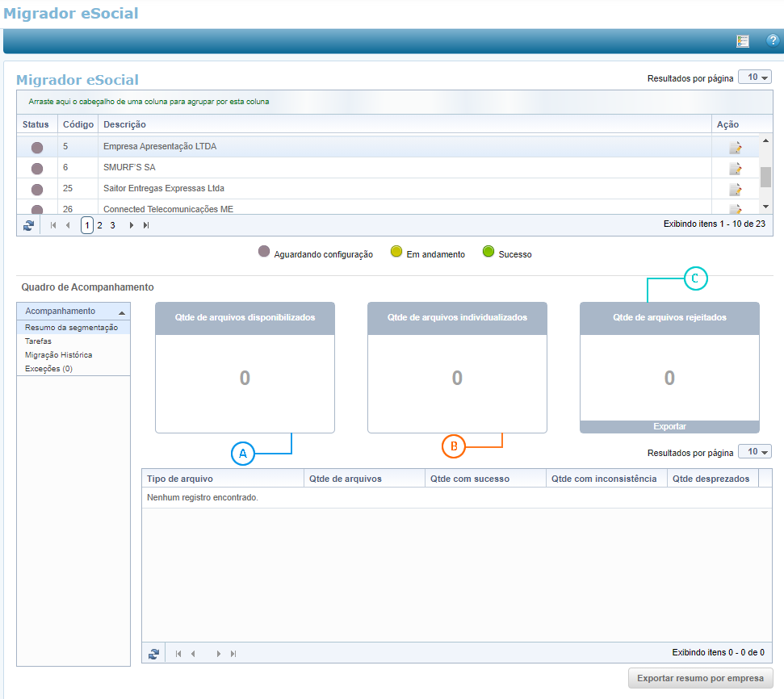Click the checklist icon in top toolbar

743,41
